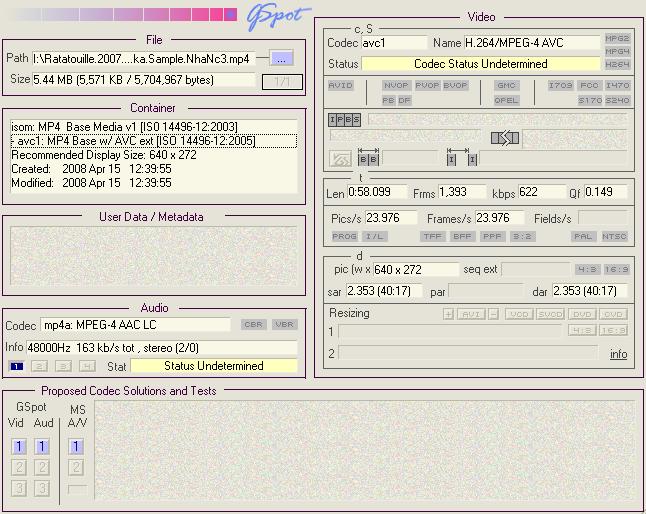The height and width of the screenshot is (514, 646).
Task: Click GSpot Vid test button 2
Action: coord(19,467)
